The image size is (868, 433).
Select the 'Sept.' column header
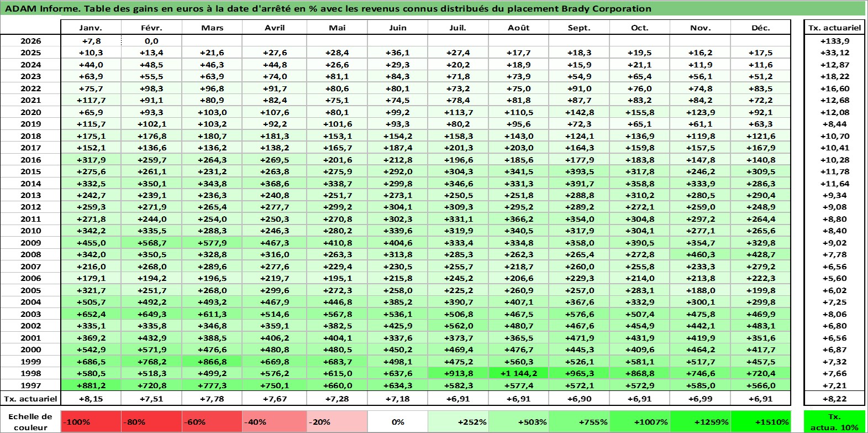pyautogui.click(x=579, y=28)
